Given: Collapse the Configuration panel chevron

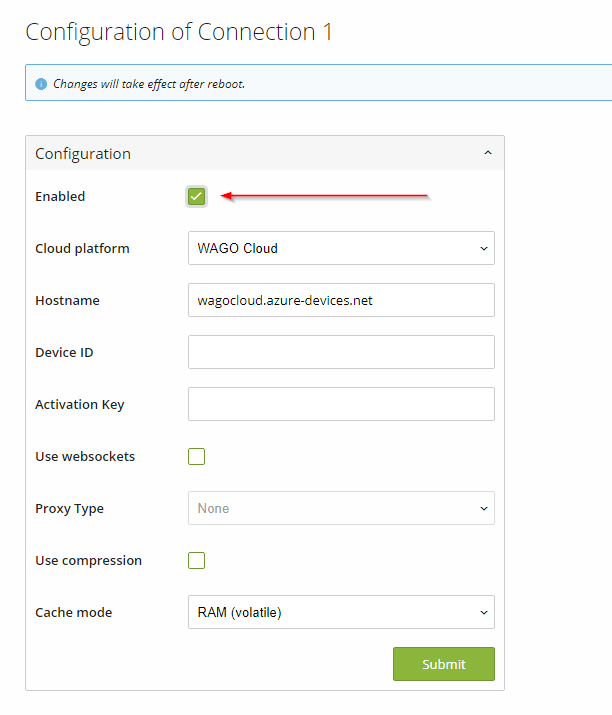Looking at the screenshot, I should (488, 153).
